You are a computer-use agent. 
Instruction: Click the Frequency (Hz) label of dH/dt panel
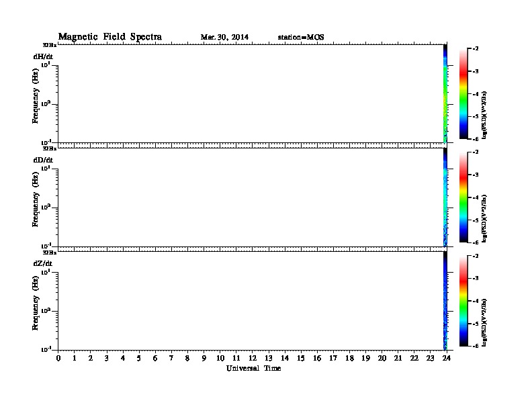tap(36, 96)
